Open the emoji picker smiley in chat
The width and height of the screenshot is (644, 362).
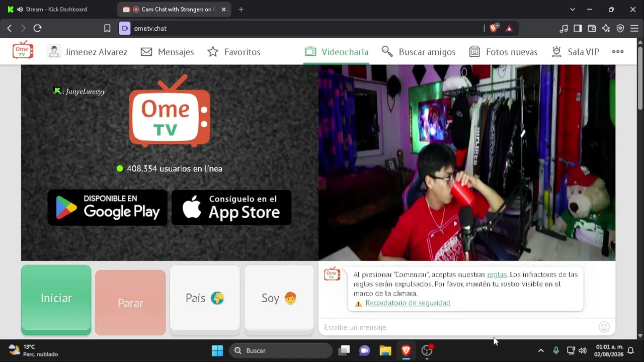pos(604,327)
